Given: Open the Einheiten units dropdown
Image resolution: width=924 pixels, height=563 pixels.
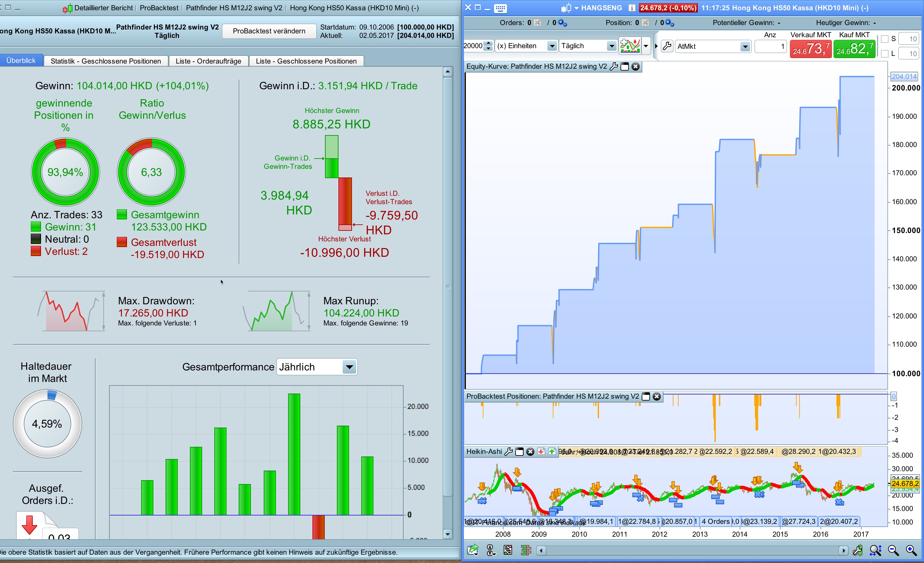Looking at the screenshot, I should coord(552,46).
